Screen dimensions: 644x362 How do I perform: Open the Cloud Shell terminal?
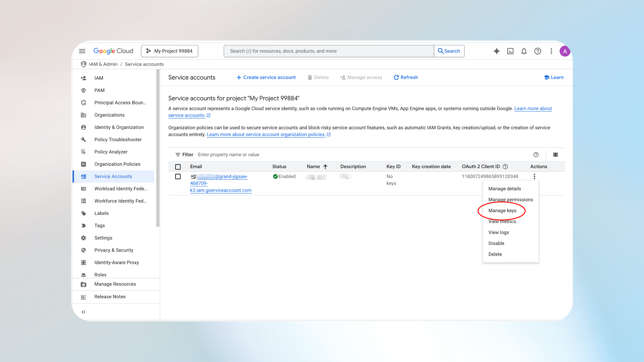510,51
